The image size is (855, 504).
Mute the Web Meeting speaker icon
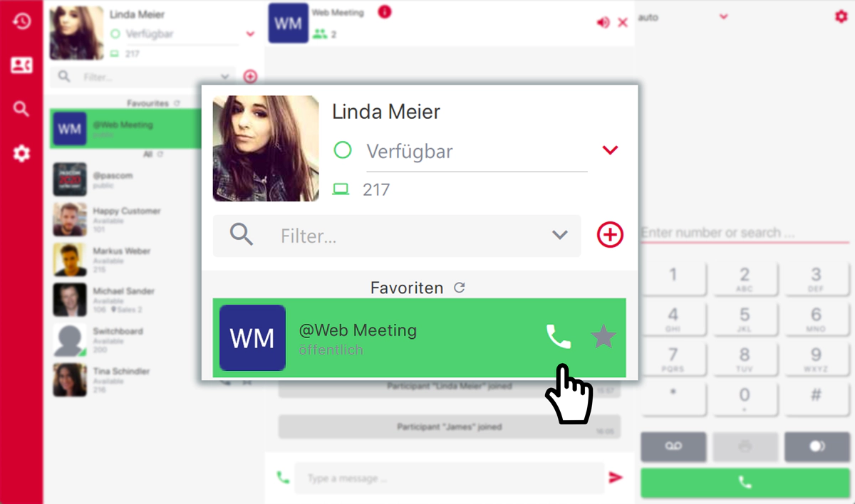[603, 23]
